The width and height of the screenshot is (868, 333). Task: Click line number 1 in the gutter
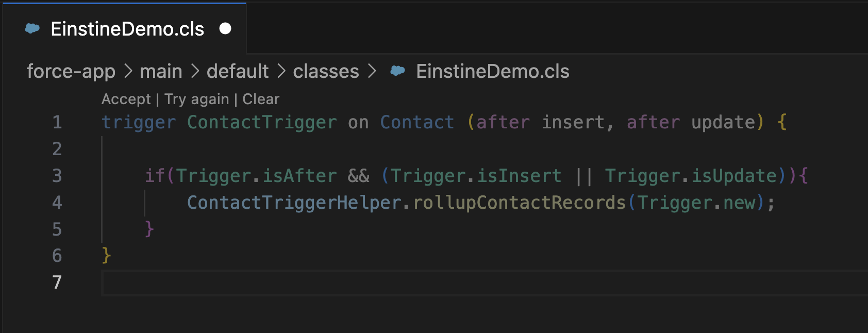click(57, 122)
